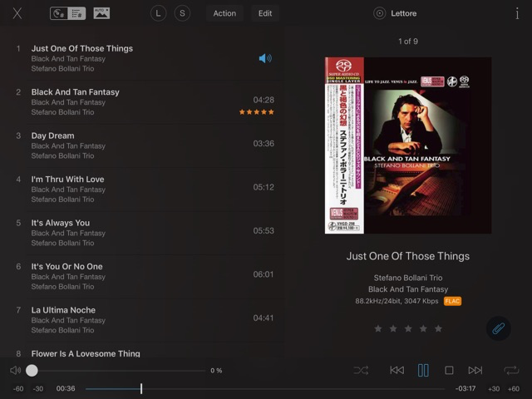Click the S circle button
The width and height of the screenshot is (532, 399).
(x=182, y=13)
